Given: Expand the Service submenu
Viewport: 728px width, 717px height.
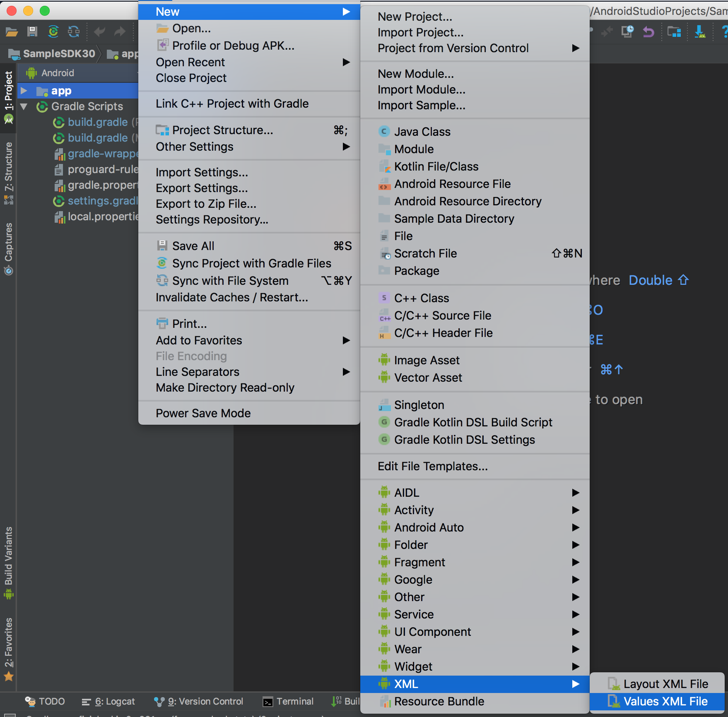Looking at the screenshot, I should (475, 614).
